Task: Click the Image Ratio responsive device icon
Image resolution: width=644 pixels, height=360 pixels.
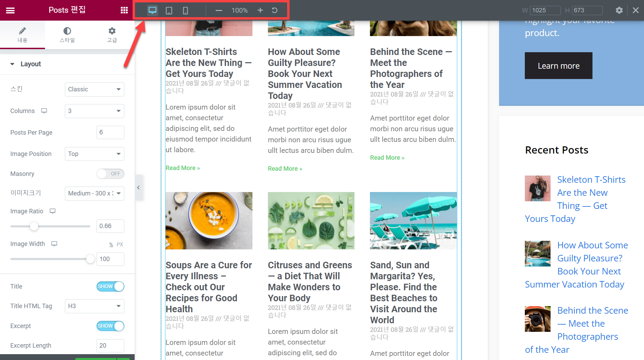Action: pos(53,211)
